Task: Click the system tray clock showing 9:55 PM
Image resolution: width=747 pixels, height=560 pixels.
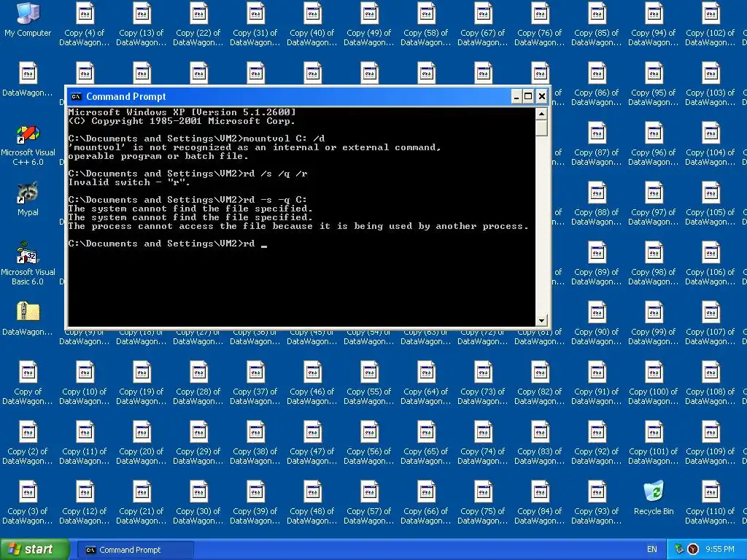Action: click(x=719, y=550)
